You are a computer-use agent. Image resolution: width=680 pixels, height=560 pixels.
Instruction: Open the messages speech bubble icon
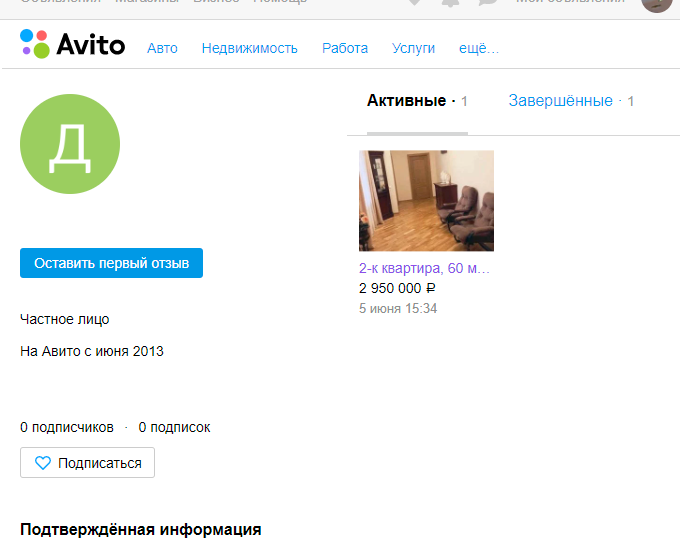tap(488, 3)
